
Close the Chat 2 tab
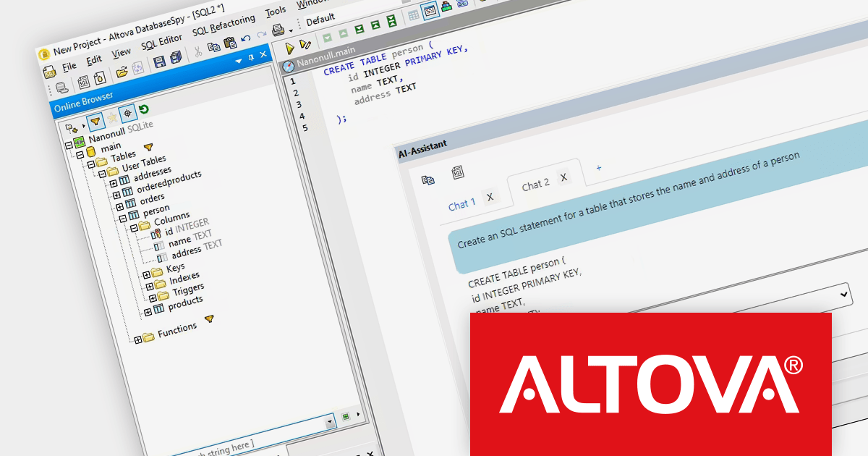[563, 177]
